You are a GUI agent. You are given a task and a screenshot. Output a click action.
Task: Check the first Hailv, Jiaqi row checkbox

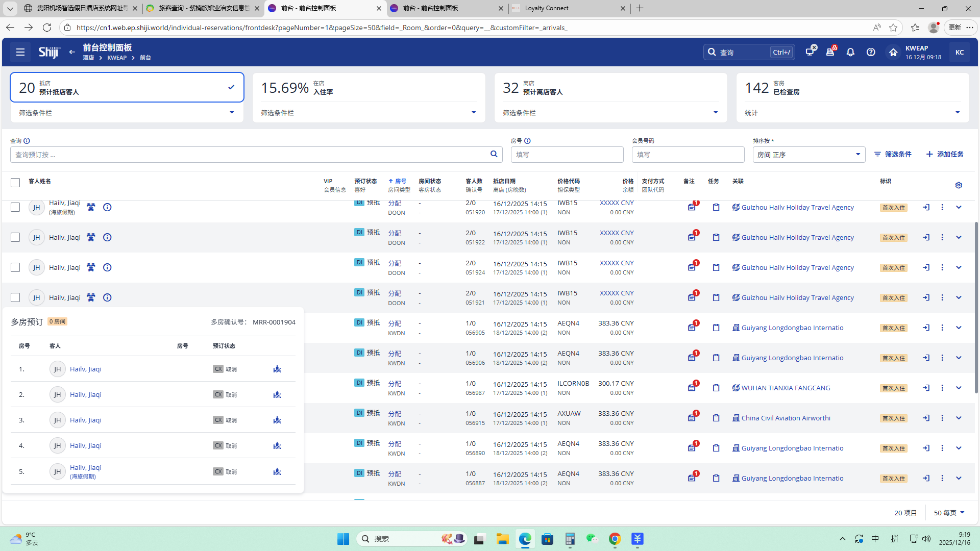(x=15, y=207)
